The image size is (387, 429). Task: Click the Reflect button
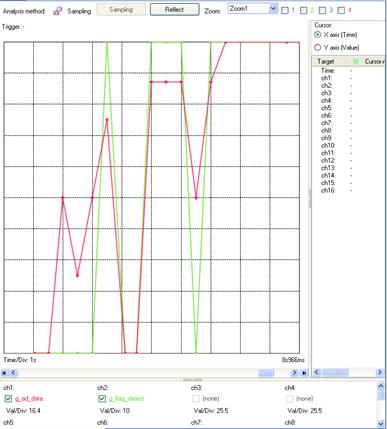tap(175, 10)
